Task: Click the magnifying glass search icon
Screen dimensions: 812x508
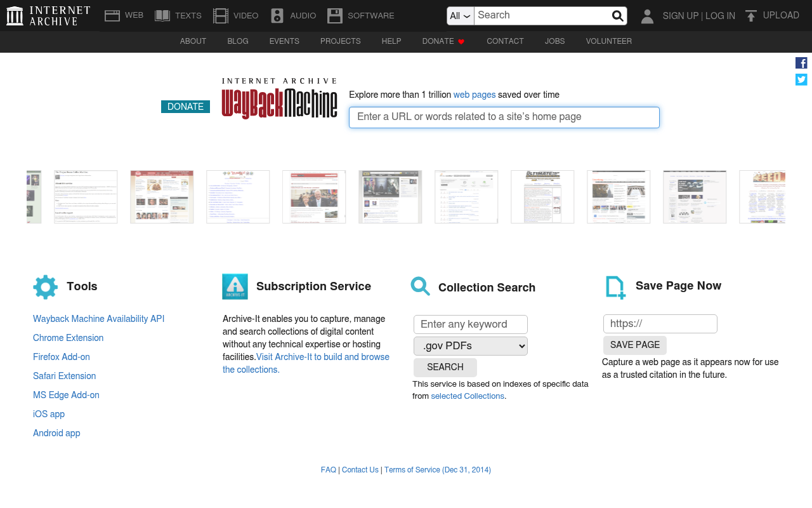Action: 617,16
